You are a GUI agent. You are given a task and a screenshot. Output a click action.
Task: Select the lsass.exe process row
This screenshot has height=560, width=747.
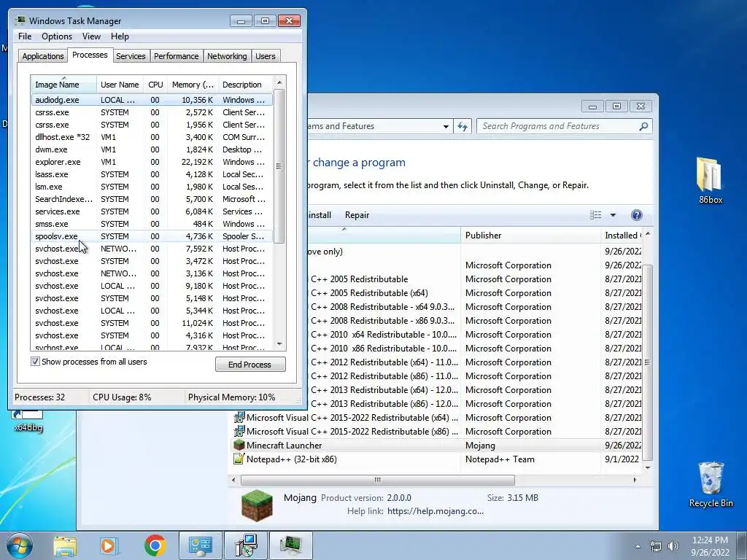pyautogui.click(x=152, y=174)
